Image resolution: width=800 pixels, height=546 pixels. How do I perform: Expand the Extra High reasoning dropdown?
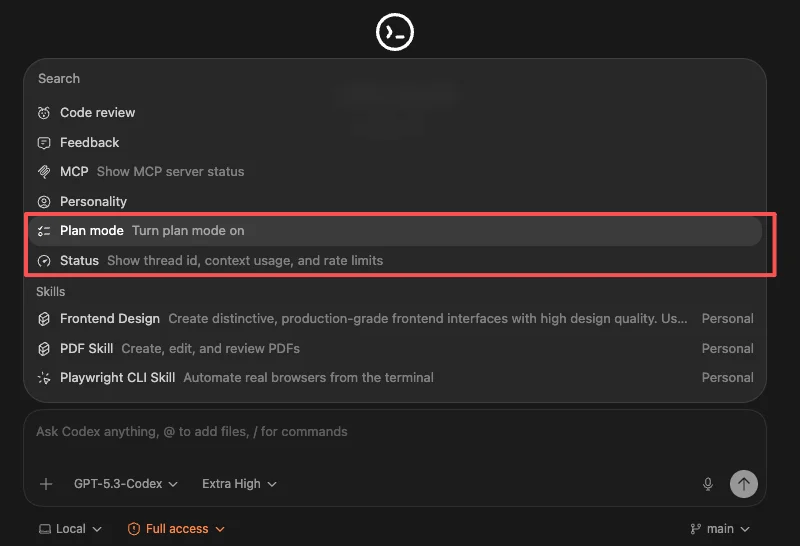point(239,484)
